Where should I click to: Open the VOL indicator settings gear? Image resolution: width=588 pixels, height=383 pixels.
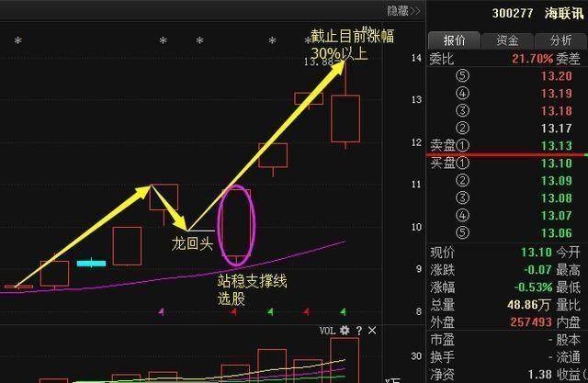point(345,330)
